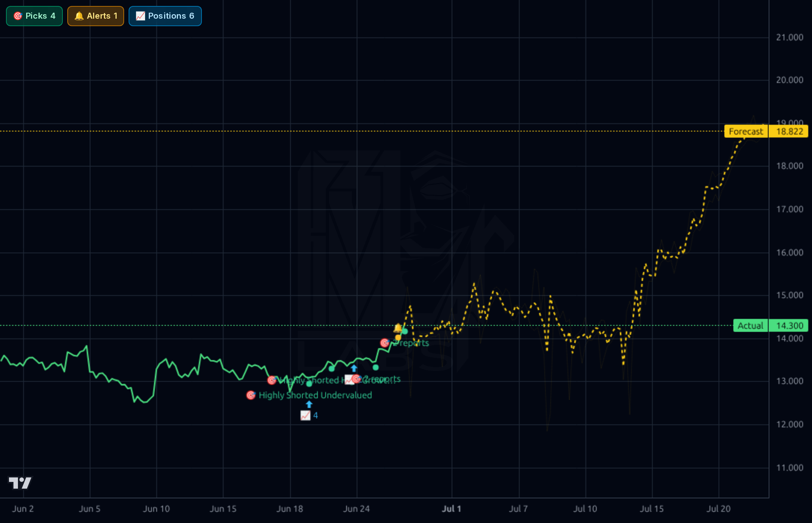Open 'Highly Shorted Undervalued' pick label

click(315, 395)
